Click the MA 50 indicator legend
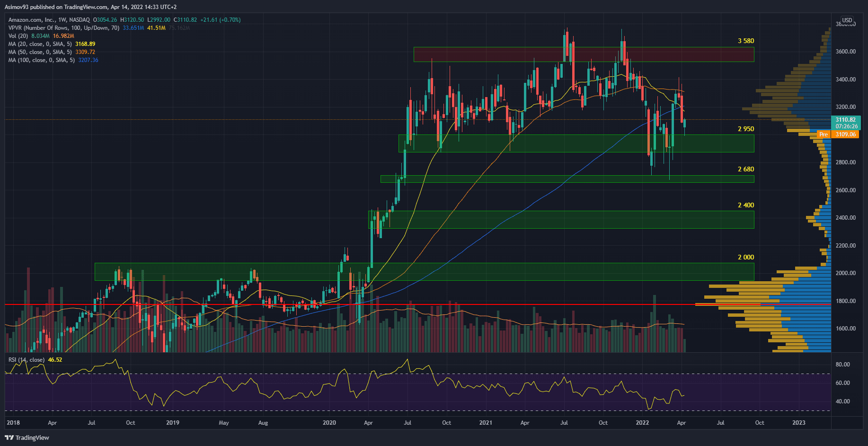The image size is (868, 446). (40, 52)
